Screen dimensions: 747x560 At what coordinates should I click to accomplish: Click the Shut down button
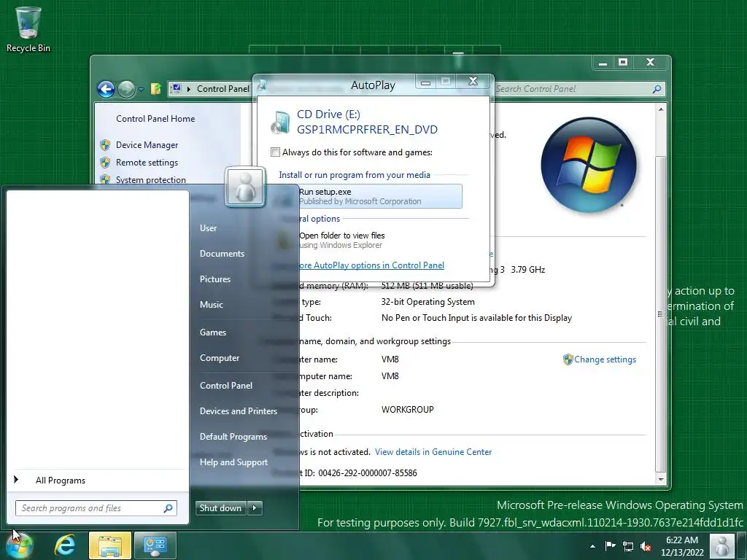pyautogui.click(x=220, y=508)
